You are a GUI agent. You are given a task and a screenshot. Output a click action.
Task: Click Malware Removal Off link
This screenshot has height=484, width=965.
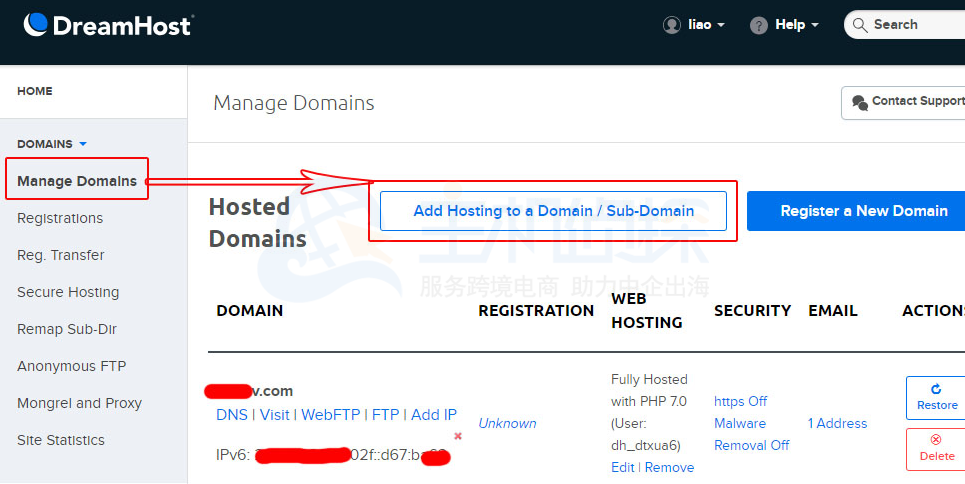(x=751, y=434)
